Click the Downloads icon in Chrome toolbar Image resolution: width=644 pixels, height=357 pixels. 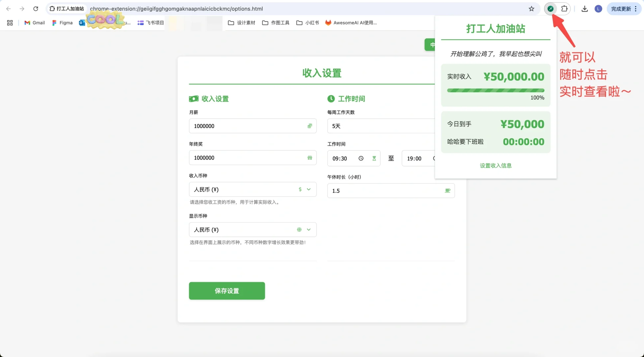[584, 9]
